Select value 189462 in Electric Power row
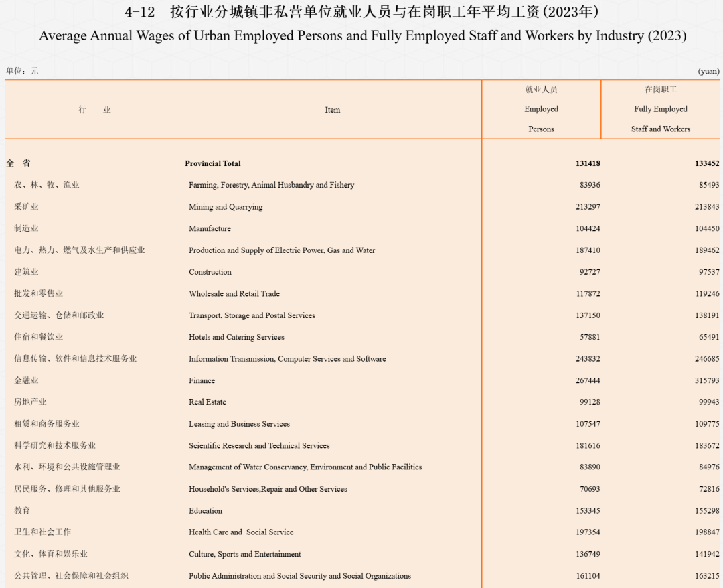Image resolution: width=723 pixels, height=588 pixels. point(707,250)
